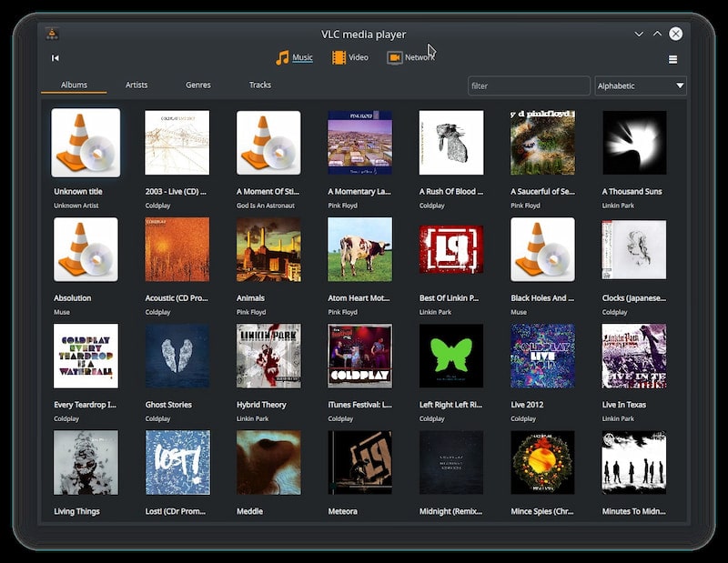The height and width of the screenshot is (563, 728).
Task: Select the Tracks tab
Action: (259, 85)
